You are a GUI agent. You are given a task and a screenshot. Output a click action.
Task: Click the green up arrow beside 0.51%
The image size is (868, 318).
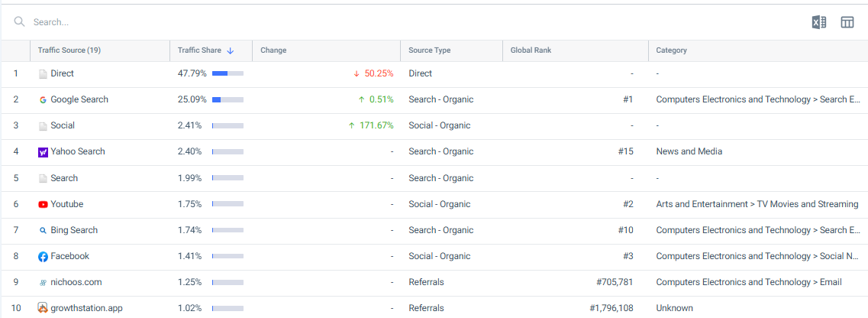pyautogui.click(x=361, y=99)
